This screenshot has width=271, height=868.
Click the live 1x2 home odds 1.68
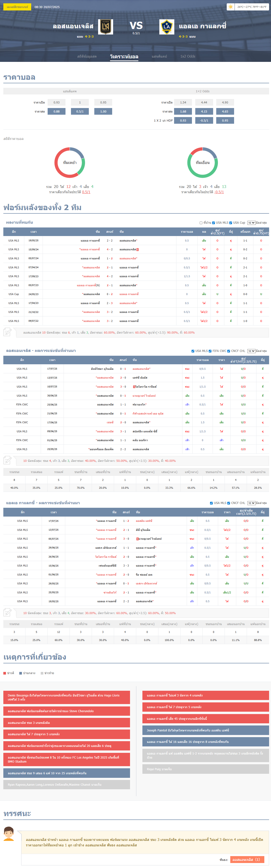[183, 112]
